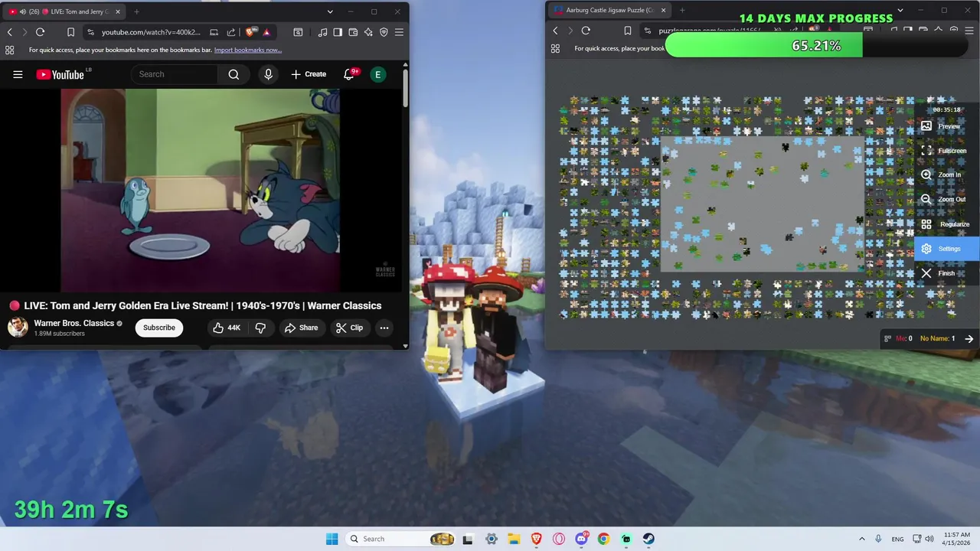The height and width of the screenshot is (551, 980).
Task: Click Fullscreen in the puzzle menu
Action: tap(946, 151)
